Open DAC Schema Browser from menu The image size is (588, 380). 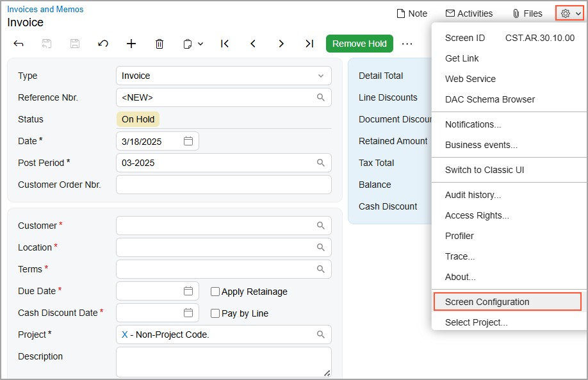click(x=490, y=99)
